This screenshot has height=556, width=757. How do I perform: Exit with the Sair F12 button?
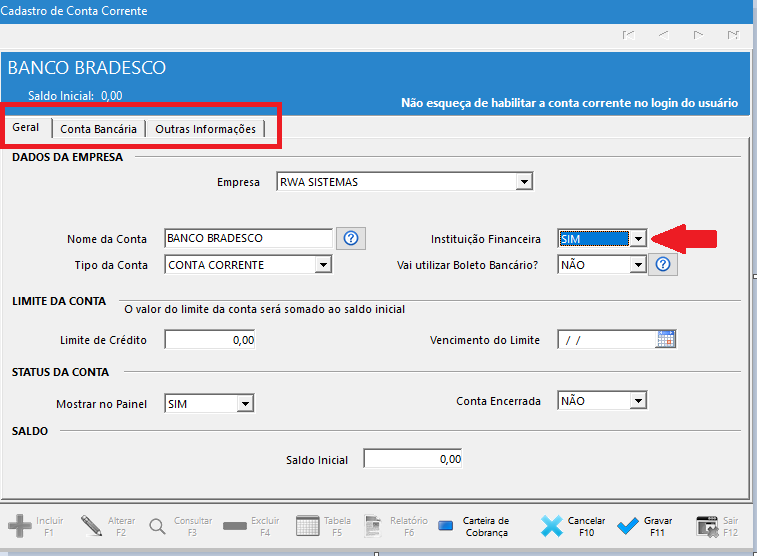717,526
